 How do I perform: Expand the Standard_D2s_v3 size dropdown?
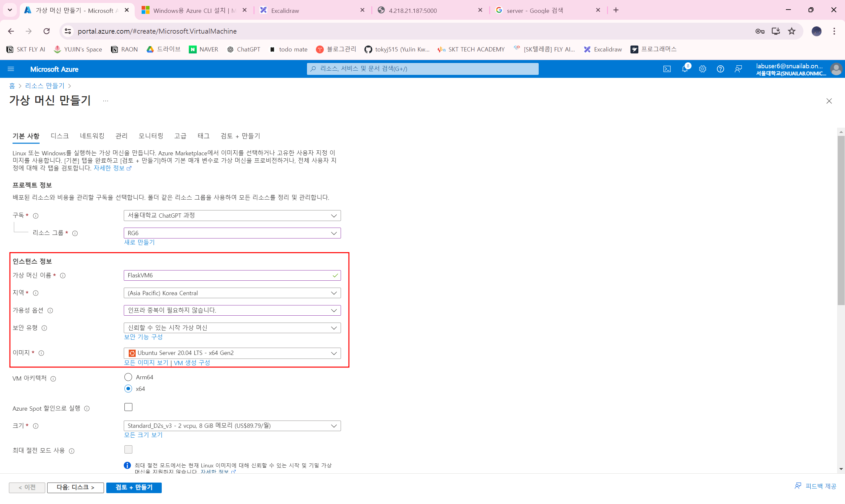pos(232,425)
